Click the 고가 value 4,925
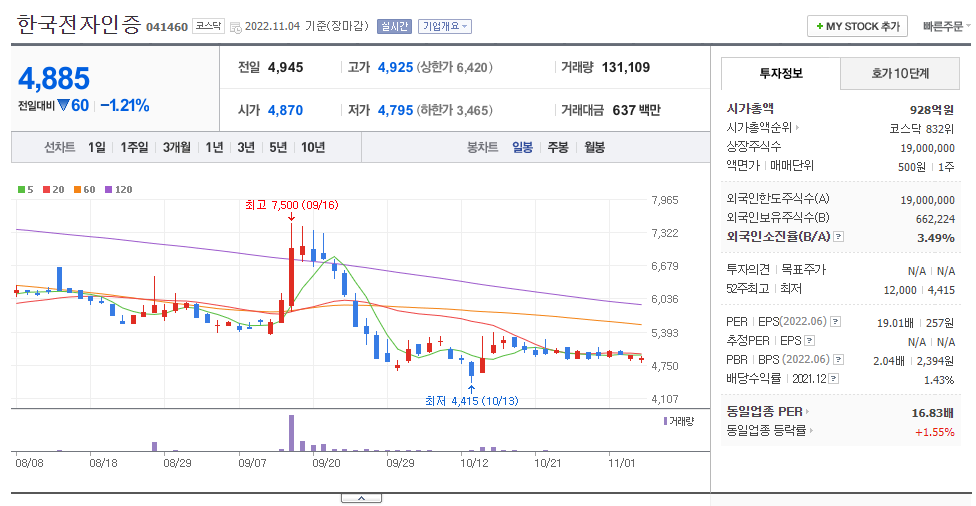 pyautogui.click(x=395, y=67)
